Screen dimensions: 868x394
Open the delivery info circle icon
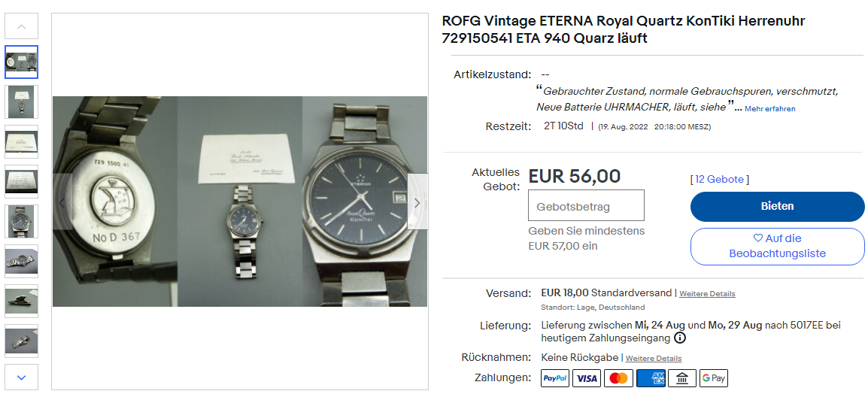pyautogui.click(x=681, y=338)
